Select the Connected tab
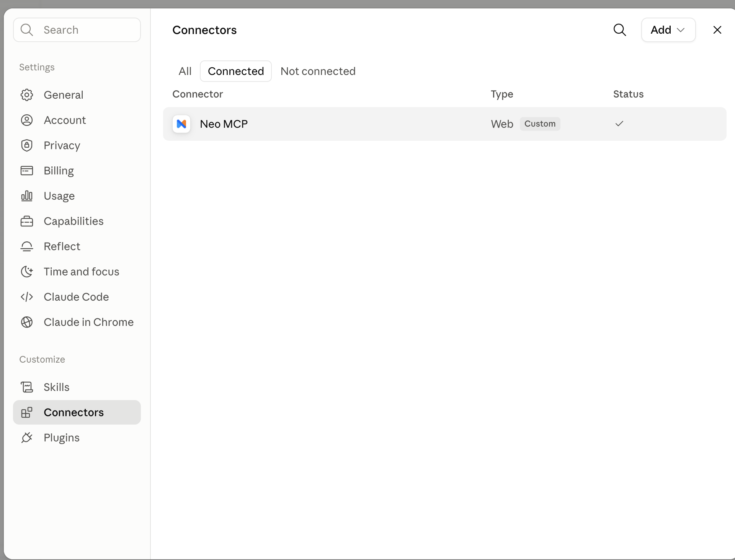Image resolution: width=735 pixels, height=560 pixels. pyautogui.click(x=236, y=71)
